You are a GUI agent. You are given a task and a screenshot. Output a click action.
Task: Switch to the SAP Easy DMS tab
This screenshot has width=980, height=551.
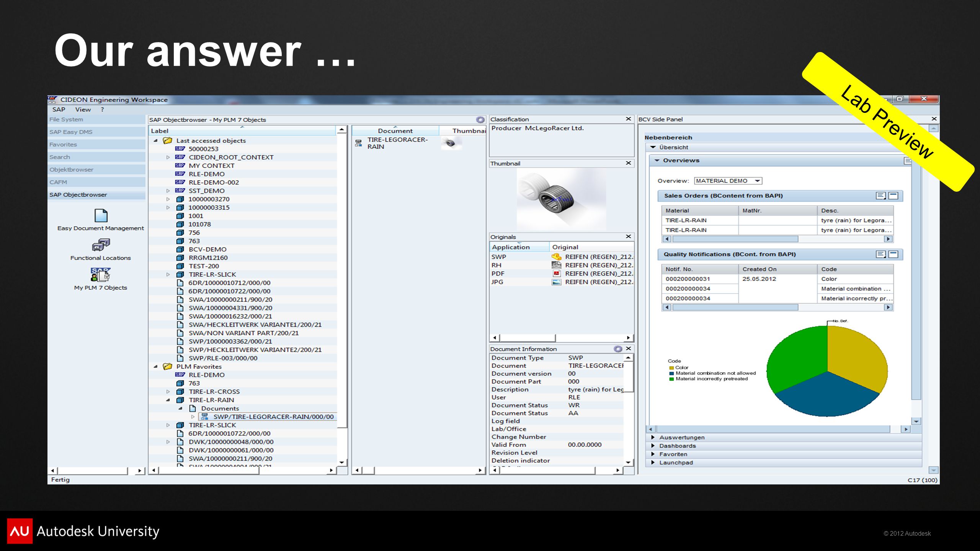point(96,132)
